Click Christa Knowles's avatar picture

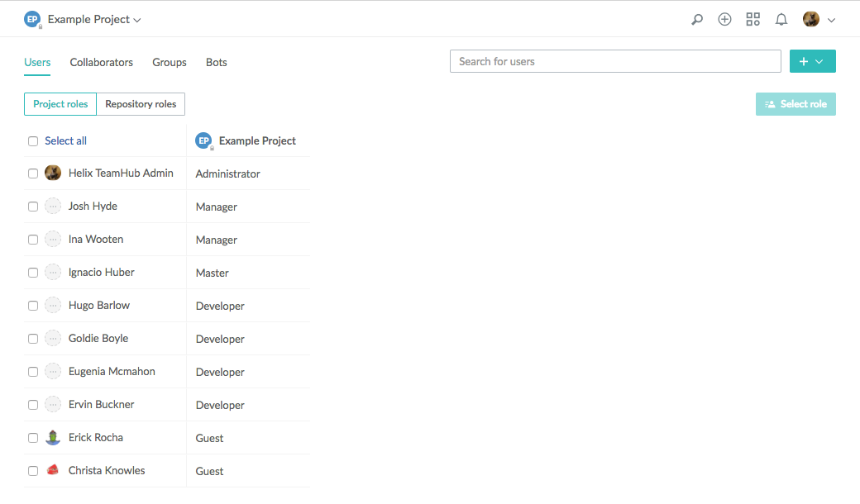point(53,471)
